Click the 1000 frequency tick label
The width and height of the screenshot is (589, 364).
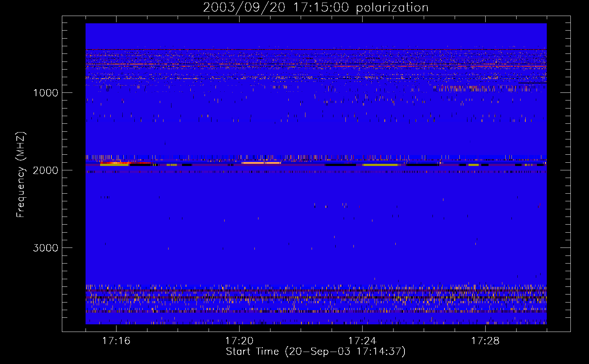point(46,93)
